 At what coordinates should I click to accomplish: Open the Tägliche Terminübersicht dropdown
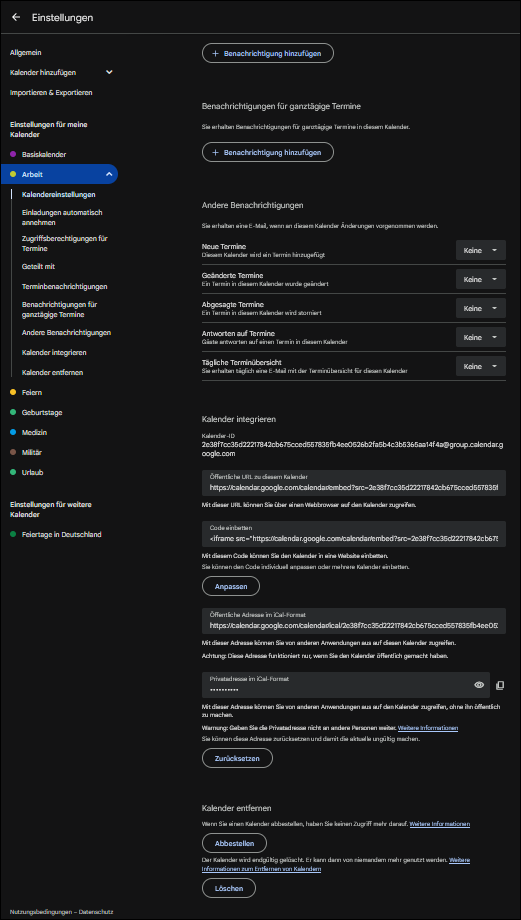click(x=481, y=366)
